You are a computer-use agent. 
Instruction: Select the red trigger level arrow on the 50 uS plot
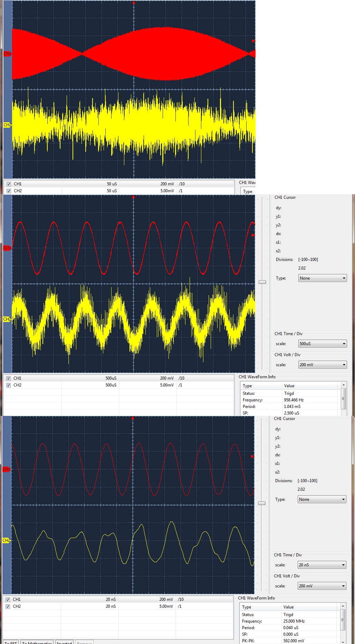253,41
